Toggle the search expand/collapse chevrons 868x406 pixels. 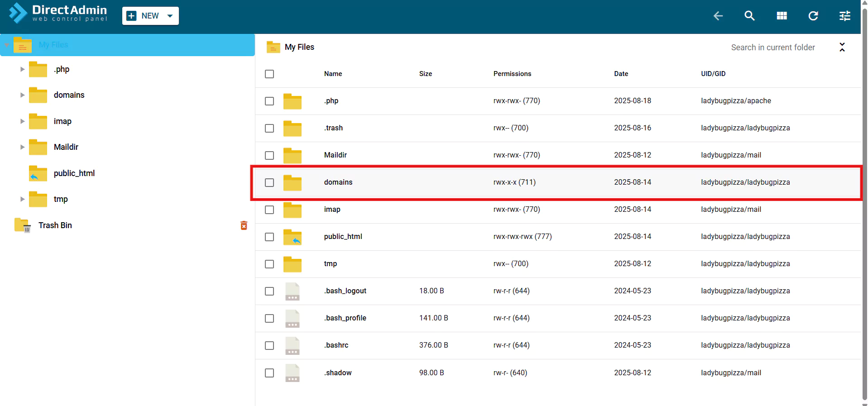tap(842, 47)
